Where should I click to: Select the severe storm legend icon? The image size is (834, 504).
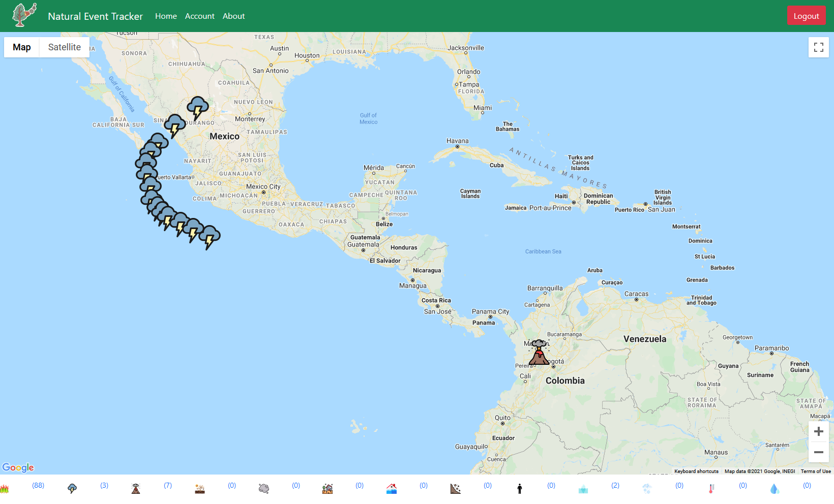[x=72, y=489]
